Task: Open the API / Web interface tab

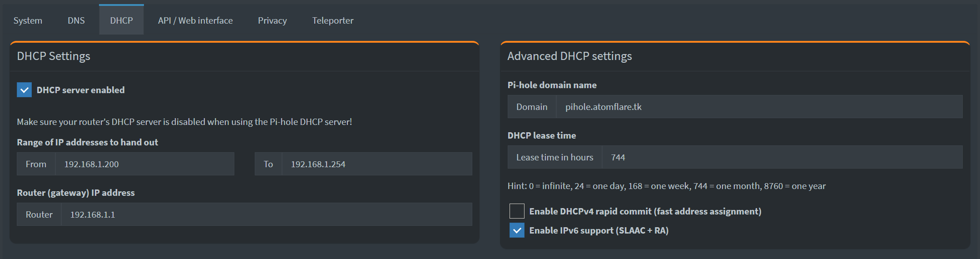Action: pos(195,20)
